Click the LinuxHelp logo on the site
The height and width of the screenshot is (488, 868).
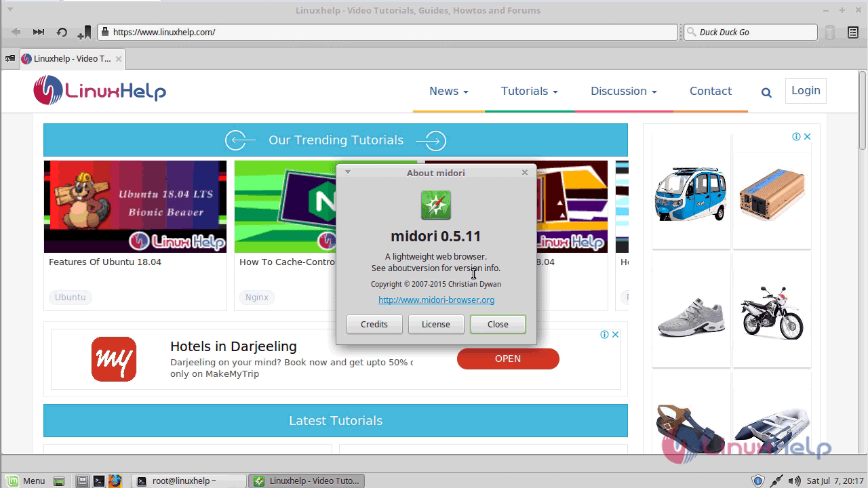[100, 90]
